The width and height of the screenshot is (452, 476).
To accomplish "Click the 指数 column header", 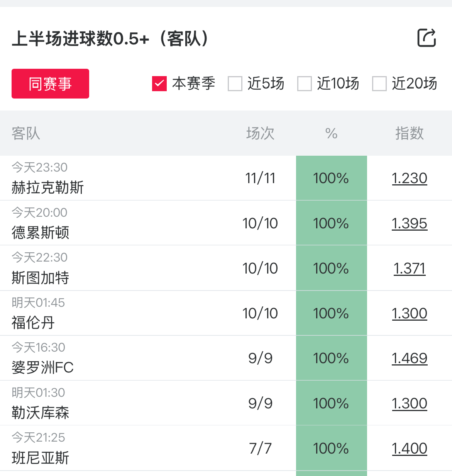I will (409, 133).
